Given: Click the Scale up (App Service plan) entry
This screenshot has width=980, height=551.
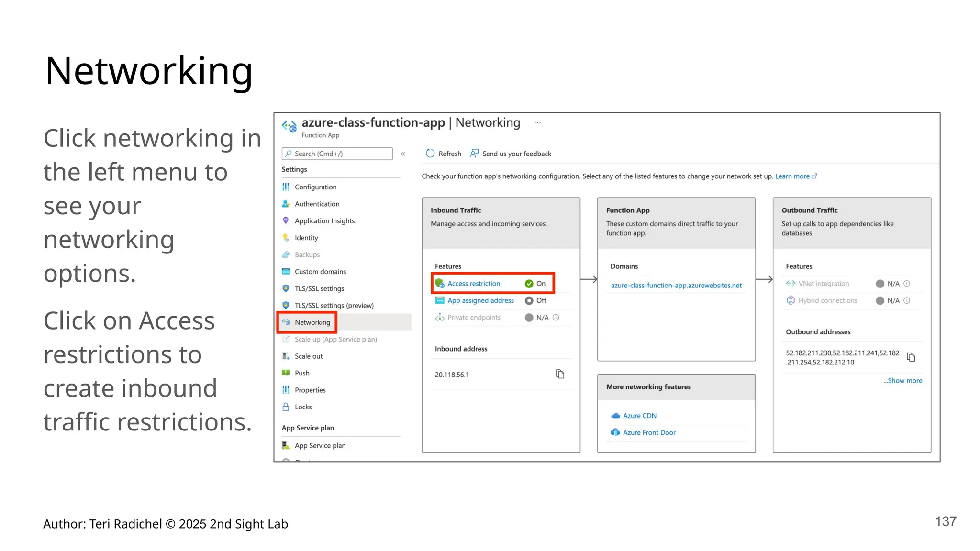Looking at the screenshot, I should click(x=335, y=339).
